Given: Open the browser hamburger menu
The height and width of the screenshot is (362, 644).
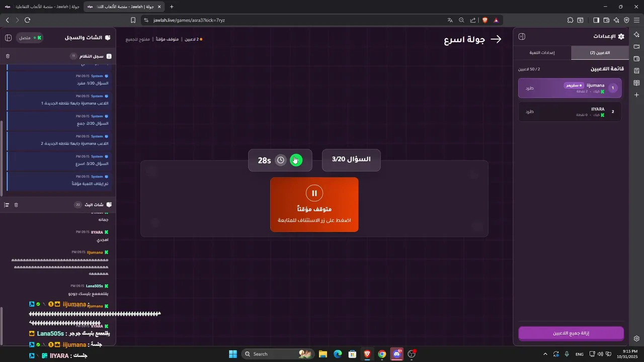Looking at the screenshot, I should [636, 20].
